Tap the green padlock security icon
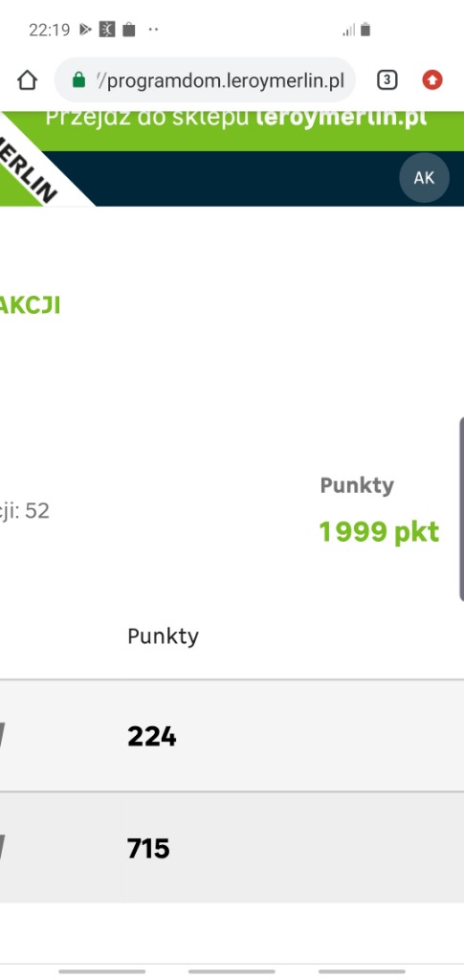464x980 pixels. click(78, 80)
